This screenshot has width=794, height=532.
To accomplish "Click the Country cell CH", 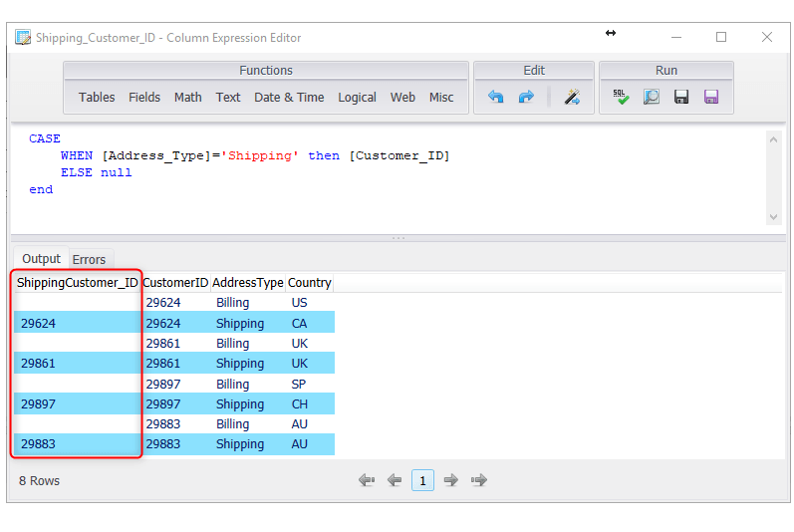I will tap(299, 403).
